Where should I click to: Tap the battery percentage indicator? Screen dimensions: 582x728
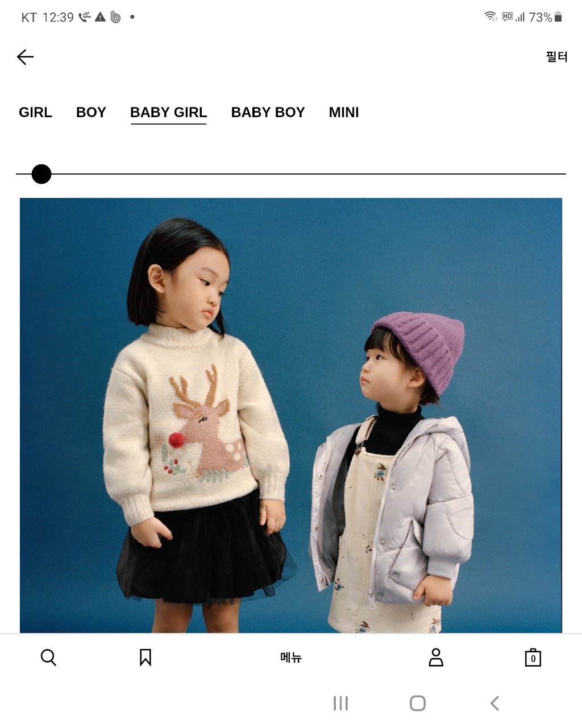[x=540, y=17]
